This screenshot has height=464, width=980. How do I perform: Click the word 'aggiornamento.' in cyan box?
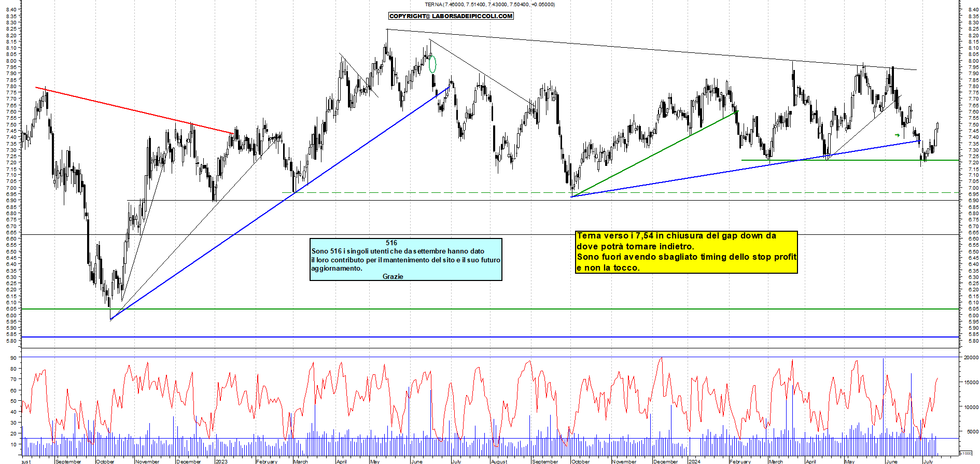337,269
